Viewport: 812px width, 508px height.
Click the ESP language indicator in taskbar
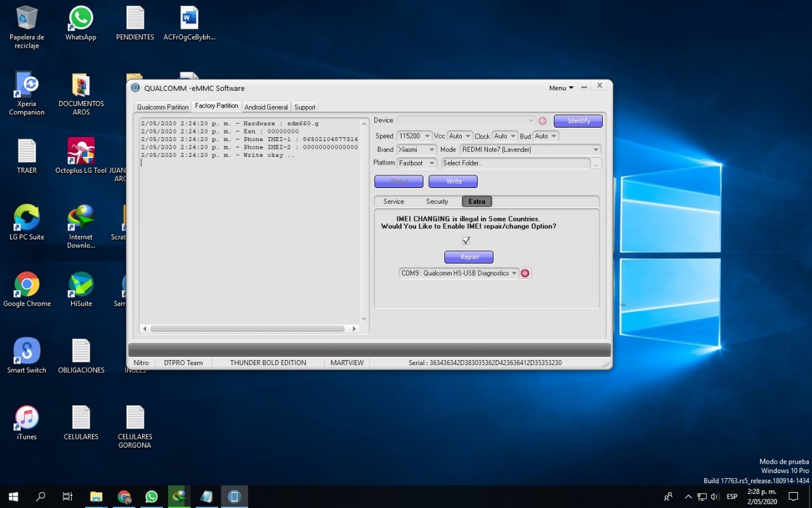732,497
